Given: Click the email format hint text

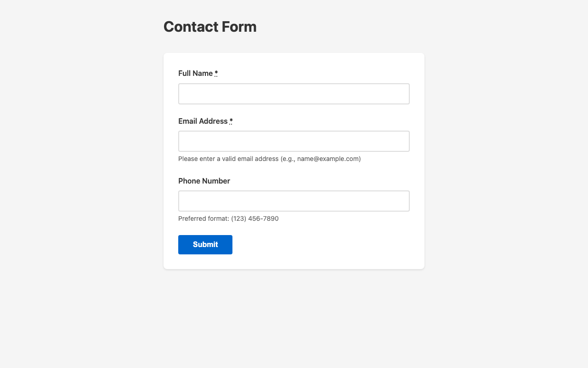Looking at the screenshot, I should coord(269,159).
